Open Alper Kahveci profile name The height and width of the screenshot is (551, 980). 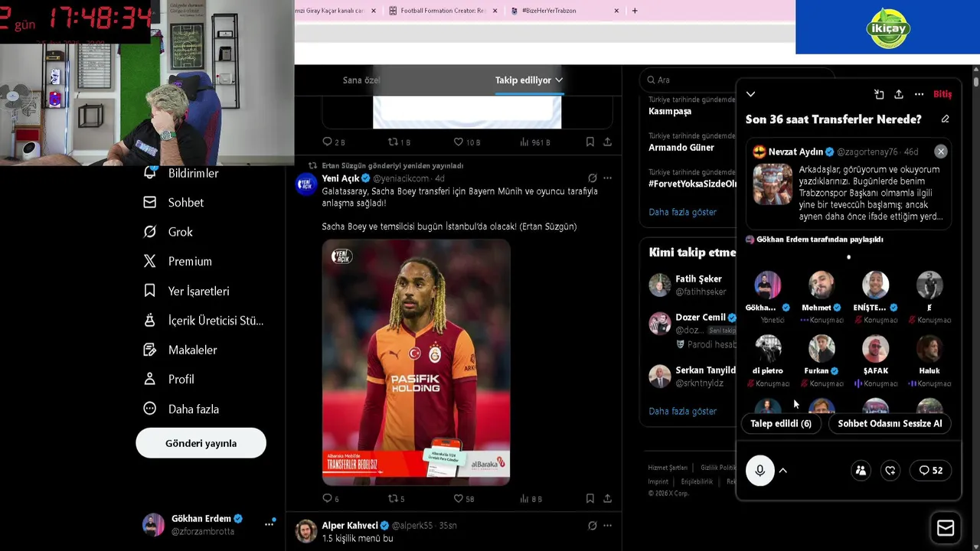[x=350, y=526]
